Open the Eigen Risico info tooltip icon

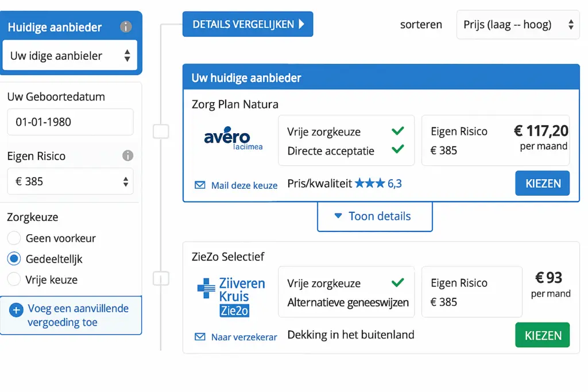[129, 156]
